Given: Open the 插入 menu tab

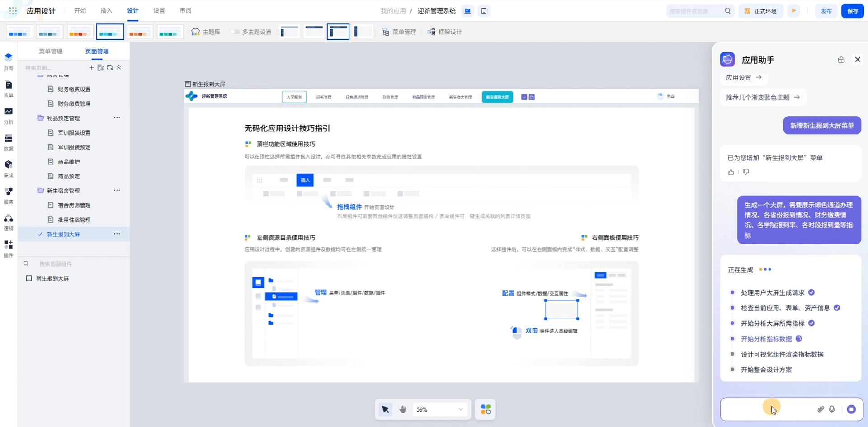Looking at the screenshot, I should coord(106,11).
